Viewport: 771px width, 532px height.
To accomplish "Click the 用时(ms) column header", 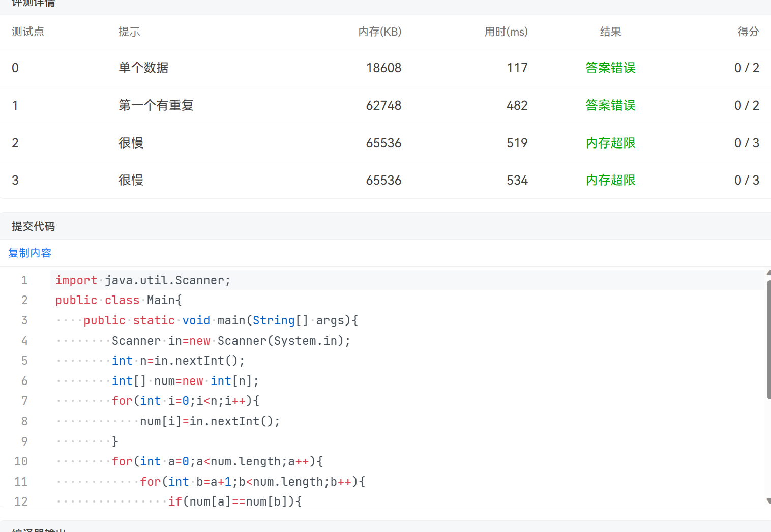I will (x=506, y=32).
